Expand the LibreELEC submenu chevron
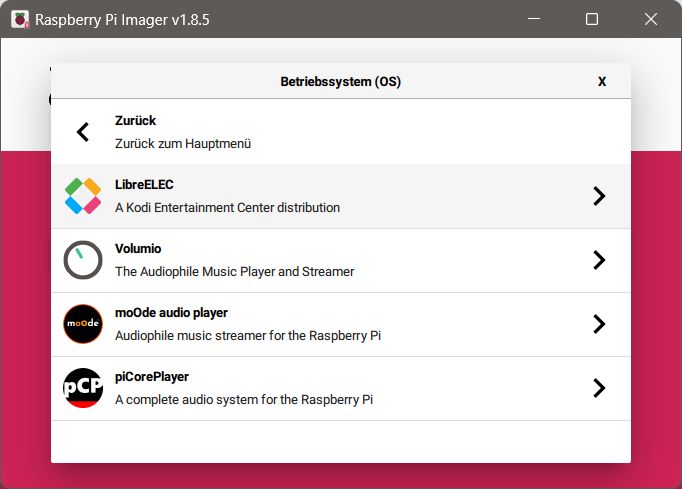Image resolution: width=682 pixels, height=489 pixels. pyautogui.click(x=599, y=196)
